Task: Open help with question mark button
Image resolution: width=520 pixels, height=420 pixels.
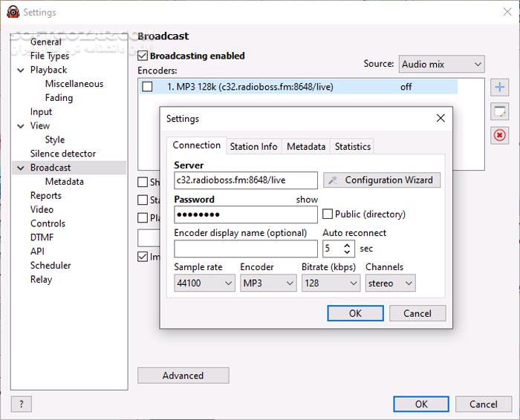Action: coord(22,404)
